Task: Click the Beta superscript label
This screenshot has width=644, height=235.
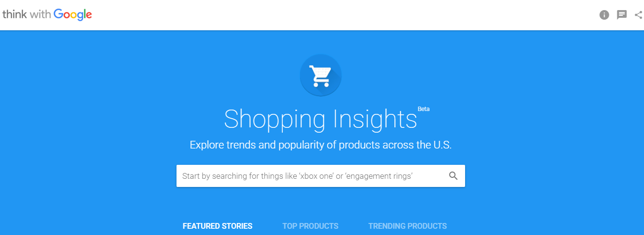Action: click(424, 109)
